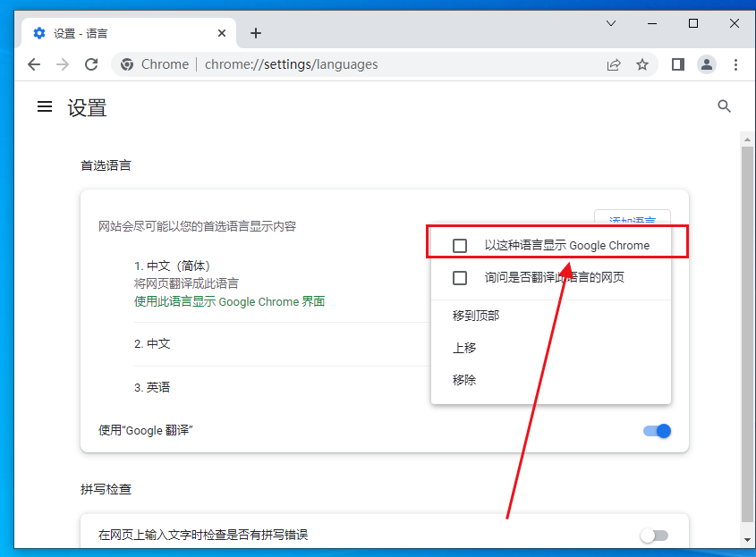Click the forward navigation arrow
This screenshot has width=756, height=557.
(63, 64)
